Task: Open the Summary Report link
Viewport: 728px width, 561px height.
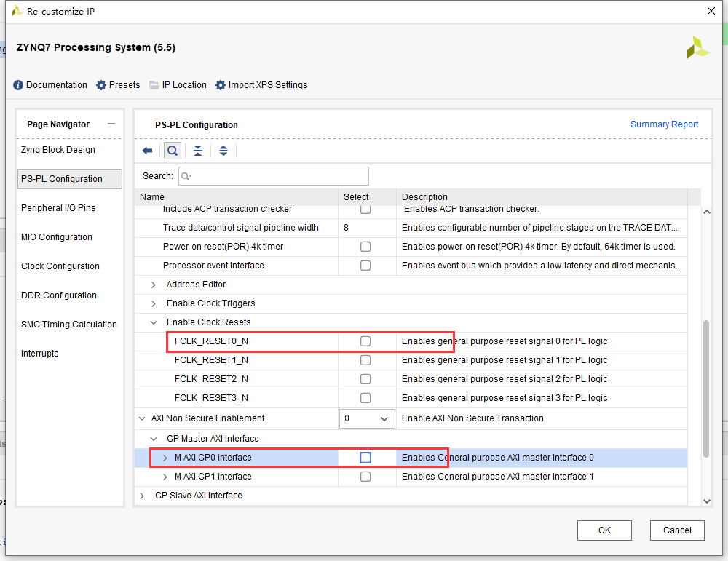Action: coord(664,124)
